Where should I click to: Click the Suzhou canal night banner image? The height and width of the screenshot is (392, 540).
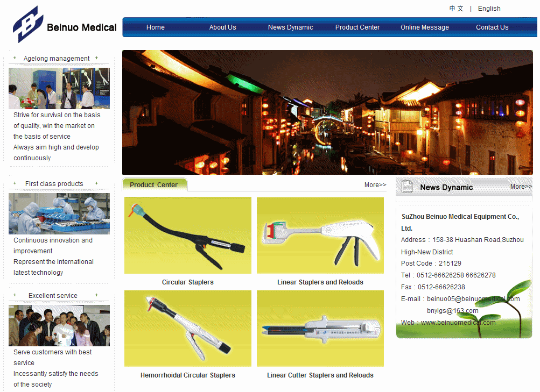point(327,112)
